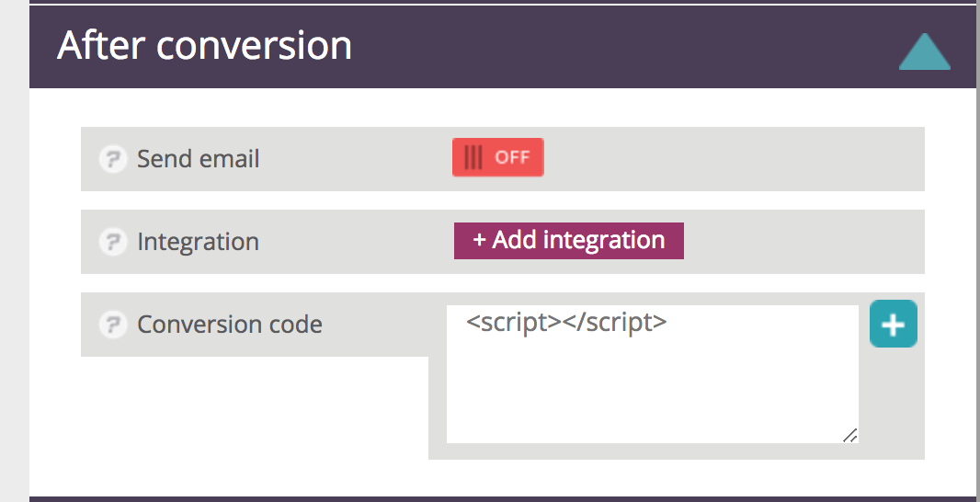The width and height of the screenshot is (980, 502).
Task: Open the help icon beside Send email
Action: click(x=112, y=159)
